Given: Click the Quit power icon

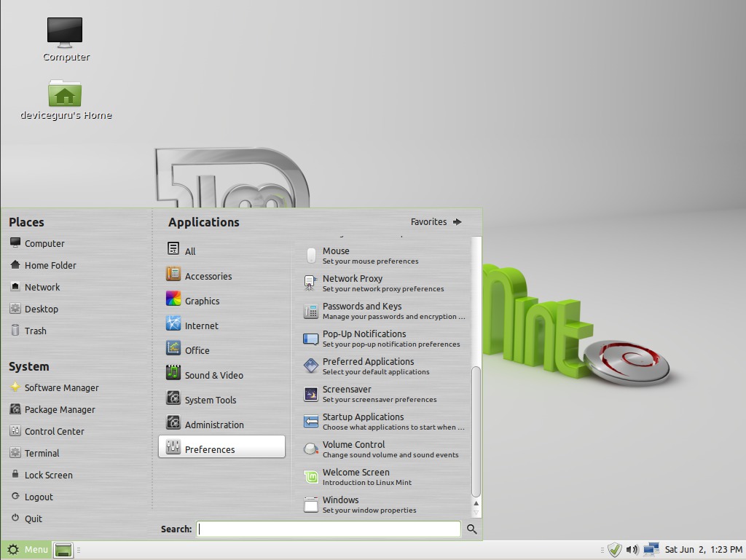Looking at the screenshot, I should click(15, 518).
